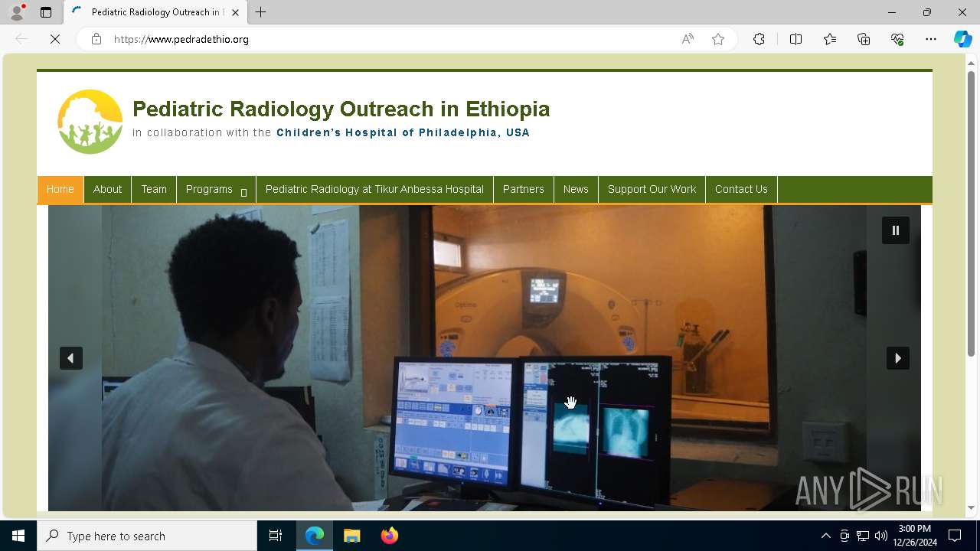The image size is (980, 551).
Task: Click the scrollbar down arrow
Action: pyautogui.click(x=972, y=507)
